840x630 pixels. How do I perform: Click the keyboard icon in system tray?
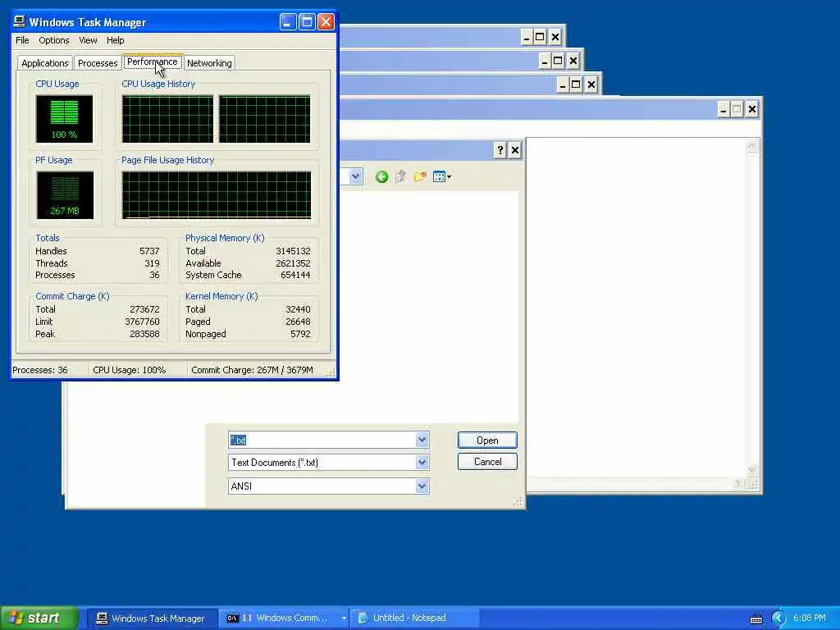pyautogui.click(x=756, y=619)
